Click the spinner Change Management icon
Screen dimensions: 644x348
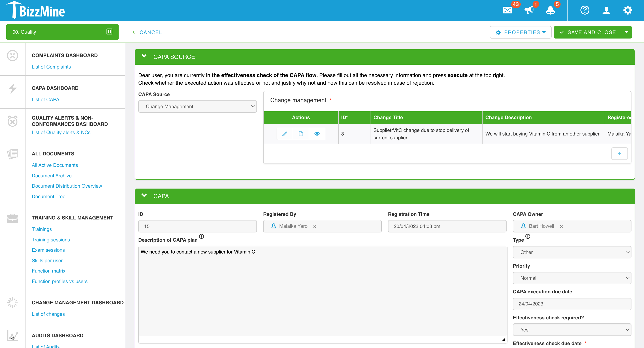click(x=13, y=303)
